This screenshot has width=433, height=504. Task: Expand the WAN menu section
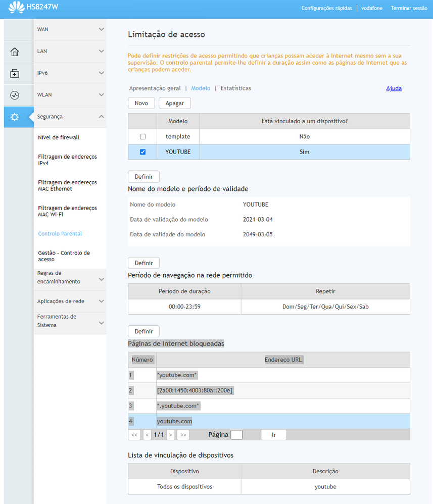point(70,30)
